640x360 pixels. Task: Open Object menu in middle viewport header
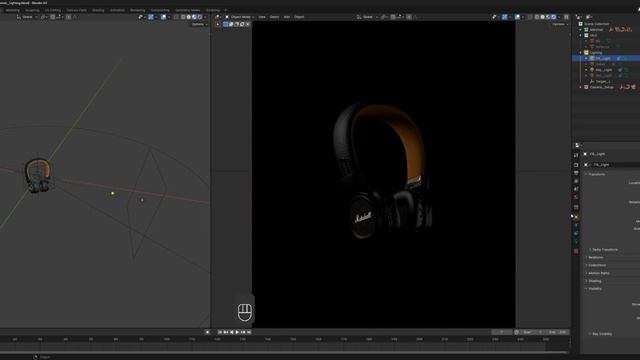(299, 17)
